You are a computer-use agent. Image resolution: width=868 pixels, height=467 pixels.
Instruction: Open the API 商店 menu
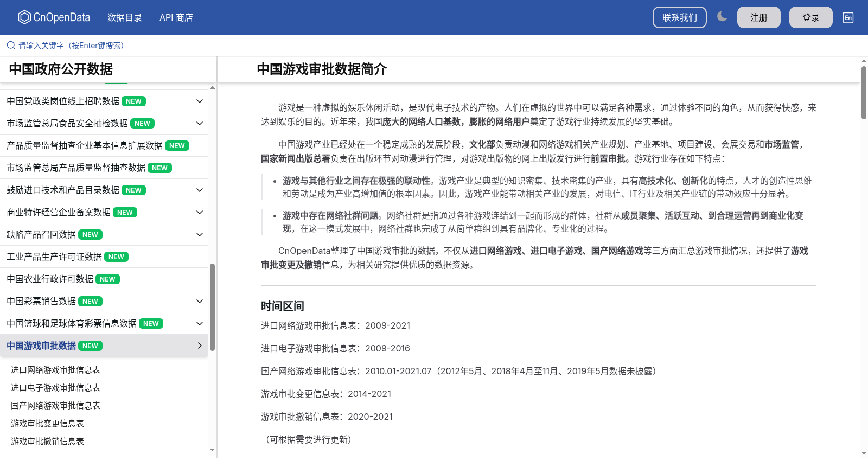pyautogui.click(x=176, y=17)
